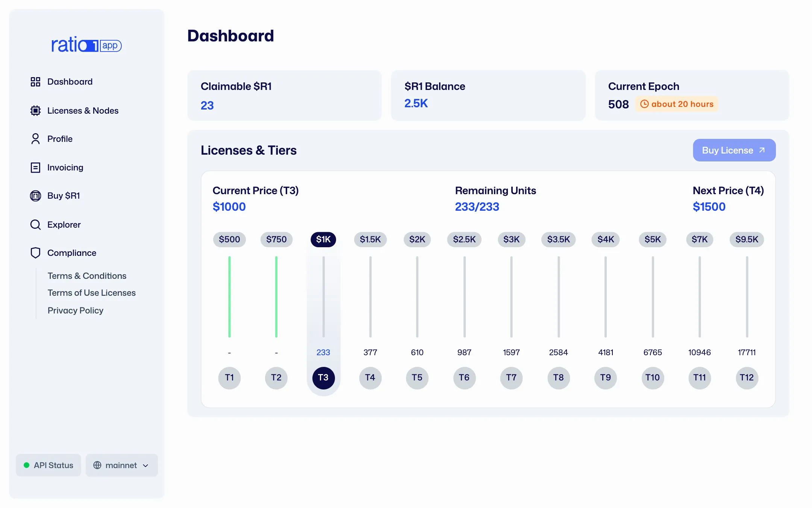Open the mainnet network dropdown
Screen dimensions: 812x508
coord(121,465)
